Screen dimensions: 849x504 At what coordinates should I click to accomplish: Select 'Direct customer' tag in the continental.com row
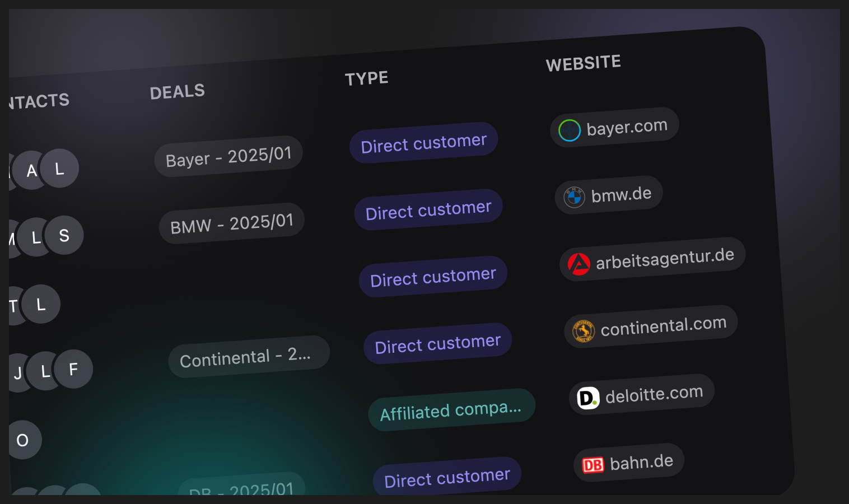tap(438, 343)
